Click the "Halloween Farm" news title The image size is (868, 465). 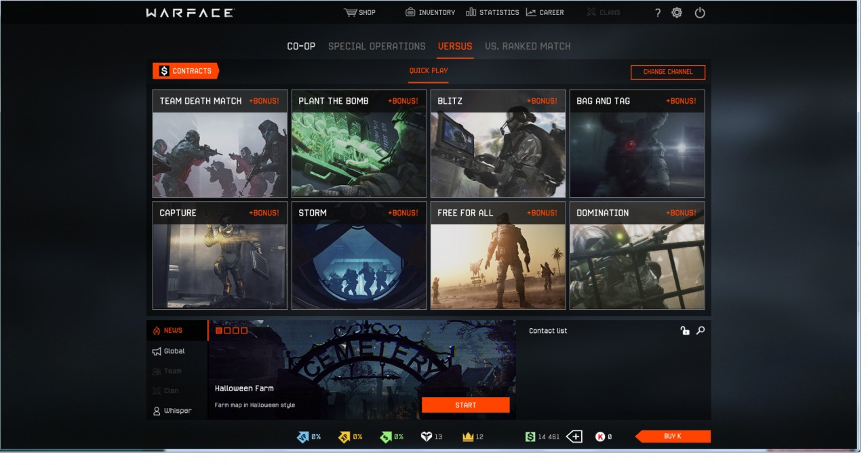pyautogui.click(x=244, y=388)
